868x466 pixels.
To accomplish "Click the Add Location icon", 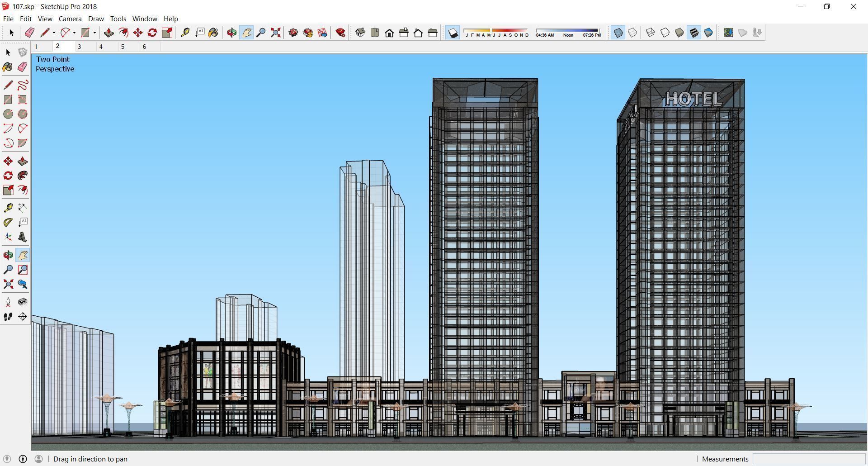I will (x=728, y=33).
